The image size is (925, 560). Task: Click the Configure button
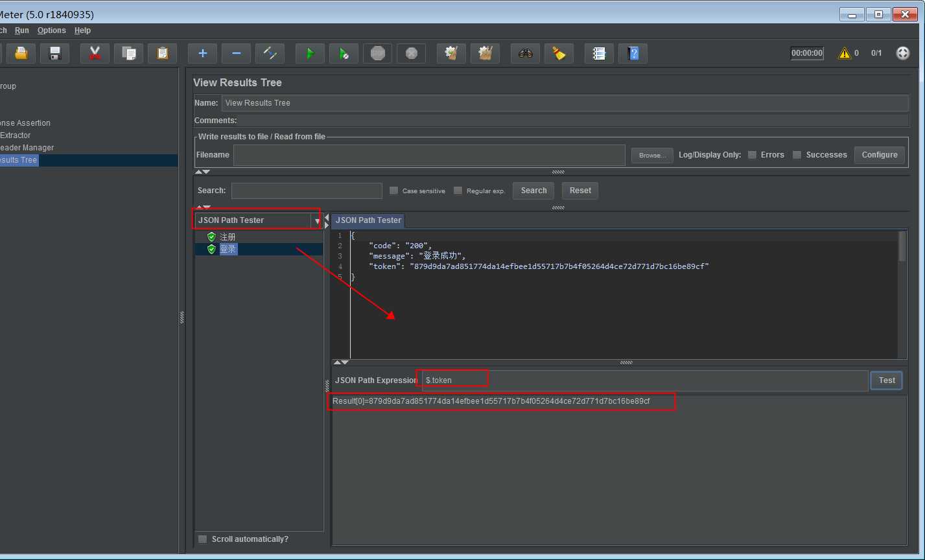(880, 155)
